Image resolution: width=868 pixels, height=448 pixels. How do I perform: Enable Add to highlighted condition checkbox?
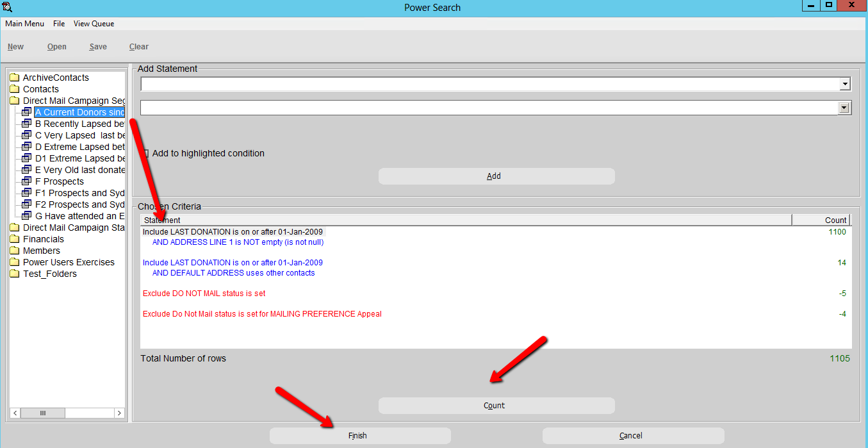point(145,153)
